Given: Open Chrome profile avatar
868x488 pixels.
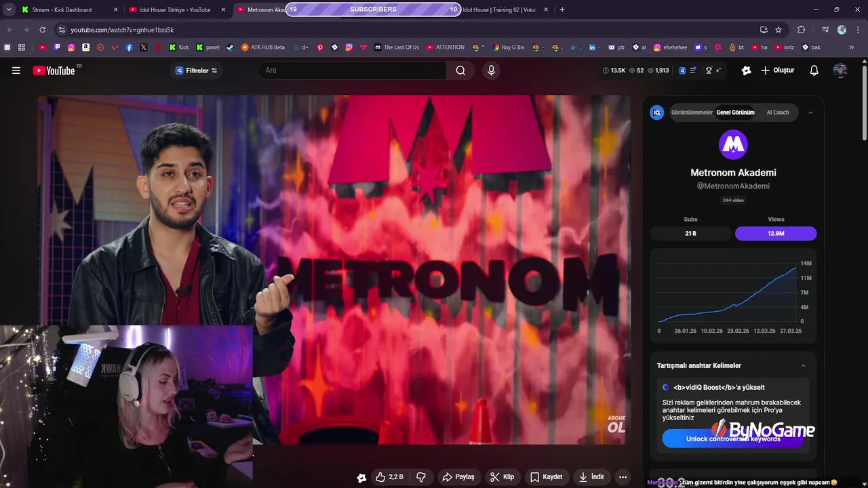Looking at the screenshot, I should [842, 30].
